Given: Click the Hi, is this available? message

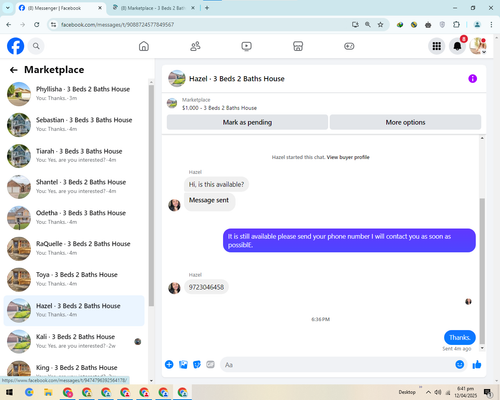Looking at the screenshot, I should (x=216, y=184).
